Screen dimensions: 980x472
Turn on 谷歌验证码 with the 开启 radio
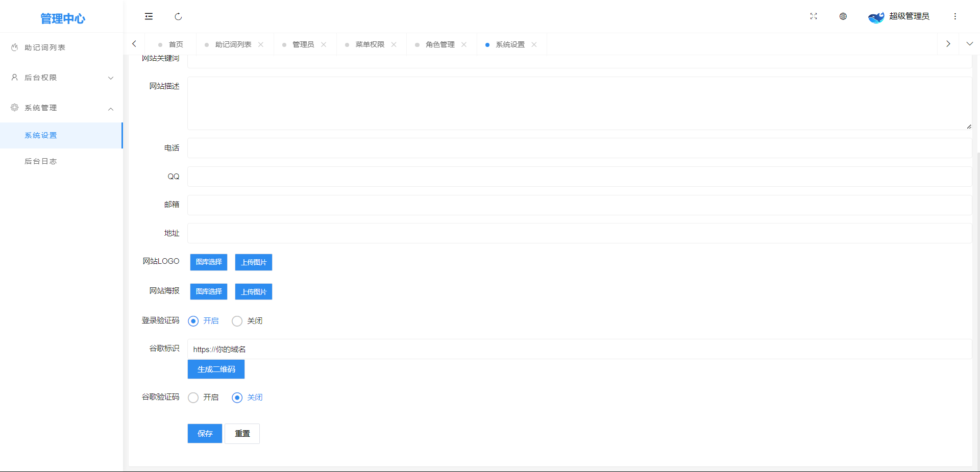[x=193, y=398]
